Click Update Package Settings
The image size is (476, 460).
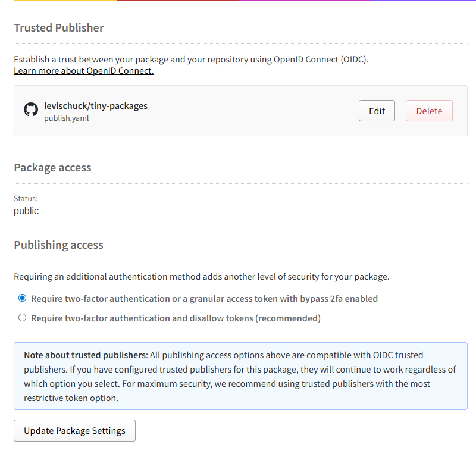74,430
